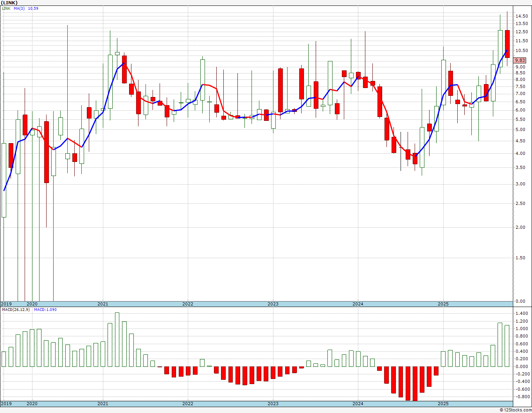Click the 0.000 MACD axis label
This screenshot has width=532, height=413.
point(521,366)
